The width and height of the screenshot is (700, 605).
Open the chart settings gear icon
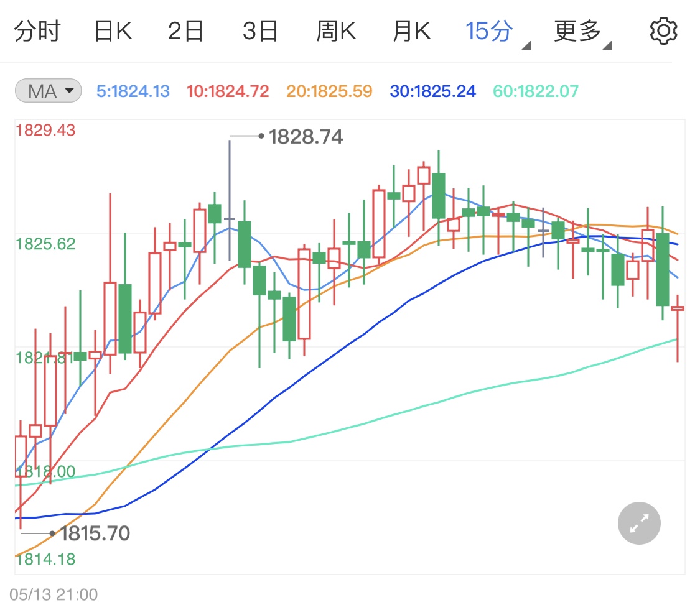click(x=663, y=31)
